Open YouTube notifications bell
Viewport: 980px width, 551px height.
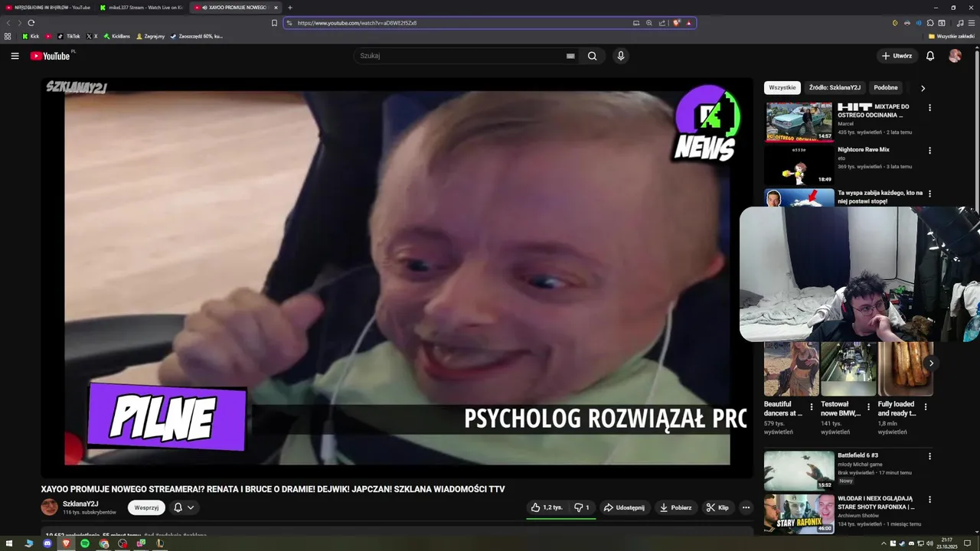[930, 56]
